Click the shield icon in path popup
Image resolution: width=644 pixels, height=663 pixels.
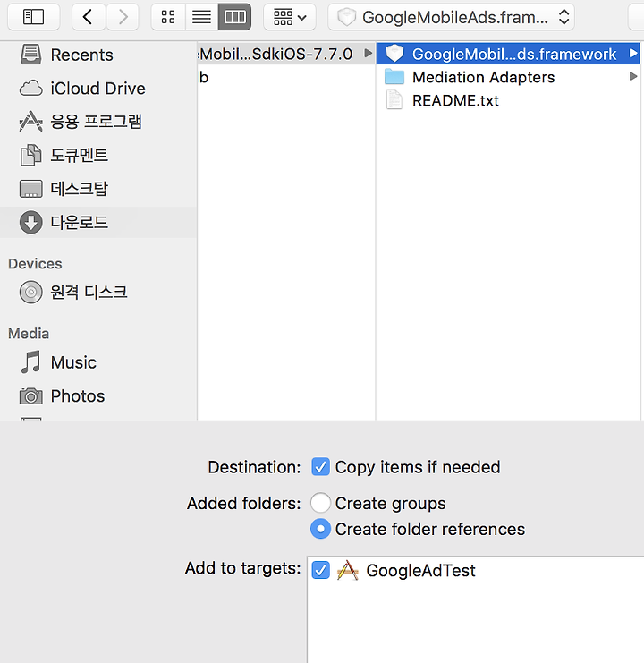[x=346, y=17]
